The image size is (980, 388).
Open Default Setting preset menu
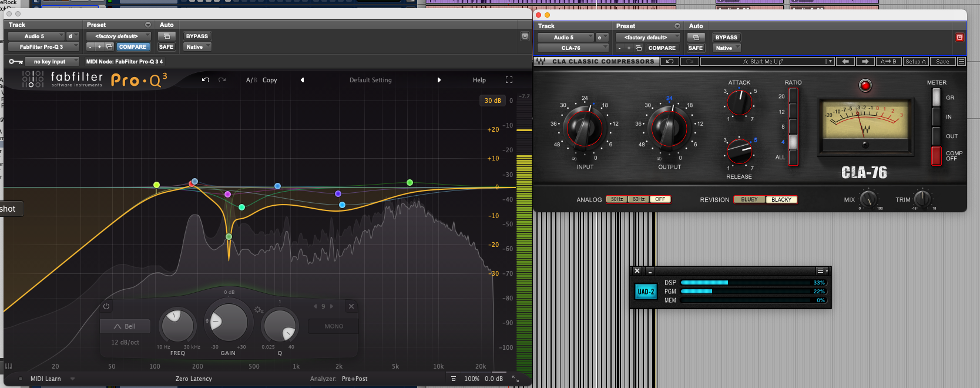pos(370,80)
